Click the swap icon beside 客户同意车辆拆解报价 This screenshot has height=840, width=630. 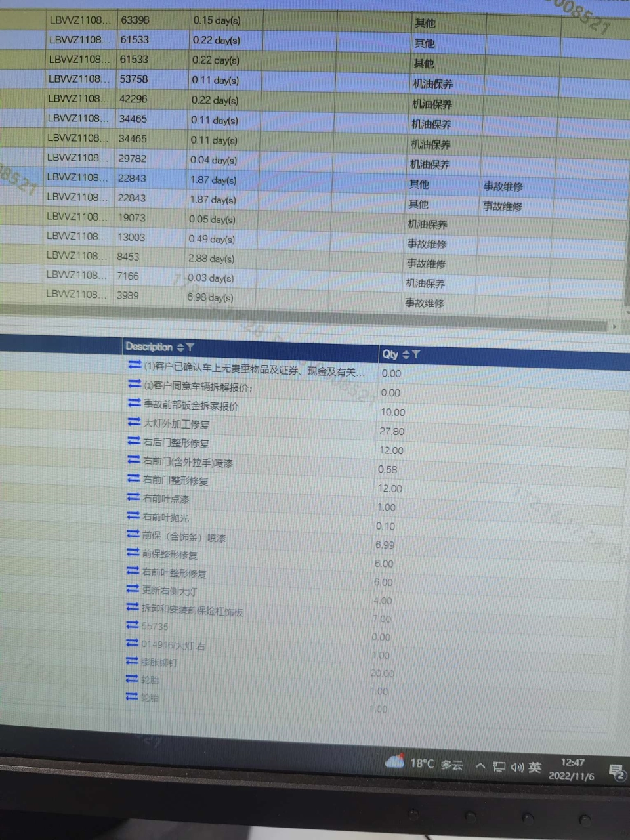pyautogui.click(x=135, y=383)
